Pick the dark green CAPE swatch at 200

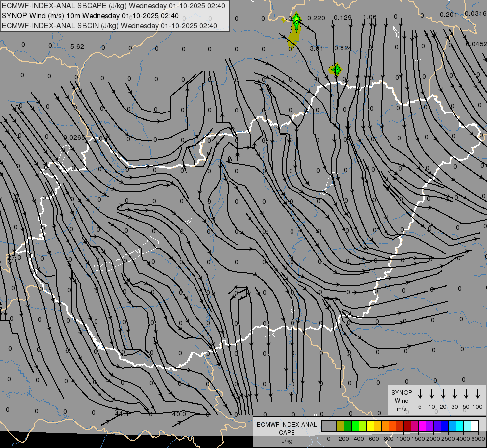click(348, 426)
